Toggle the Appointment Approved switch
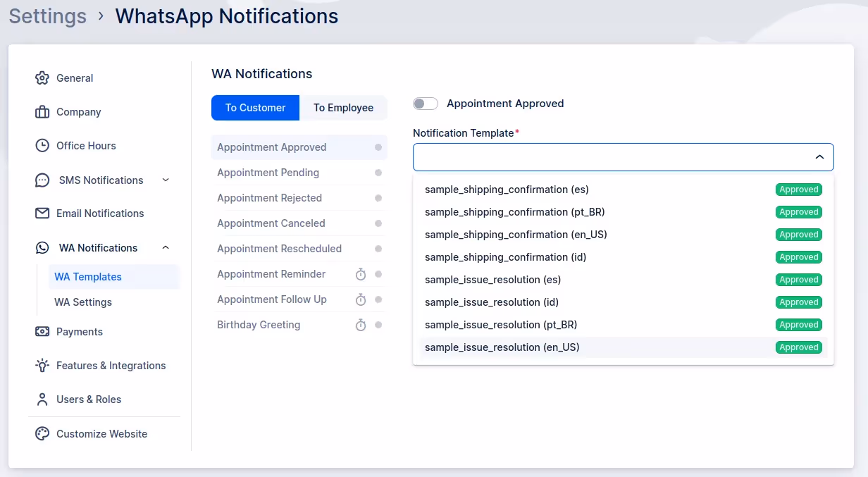868x477 pixels. click(426, 104)
